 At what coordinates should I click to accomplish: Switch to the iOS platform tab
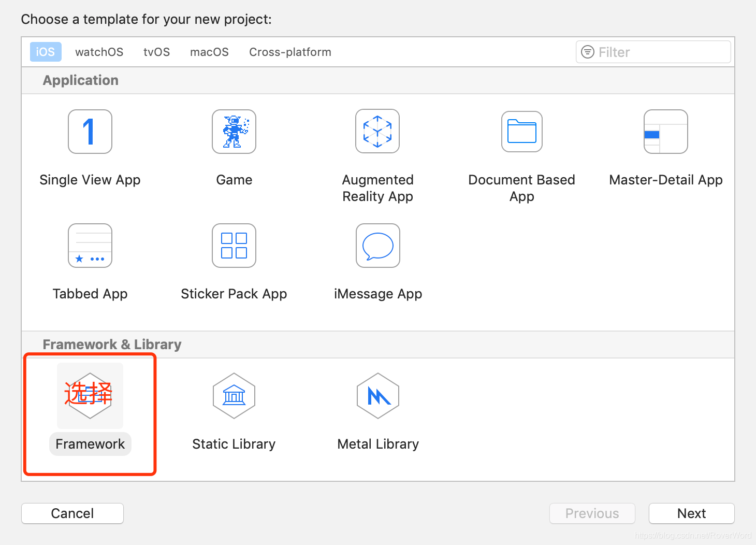point(46,52)
